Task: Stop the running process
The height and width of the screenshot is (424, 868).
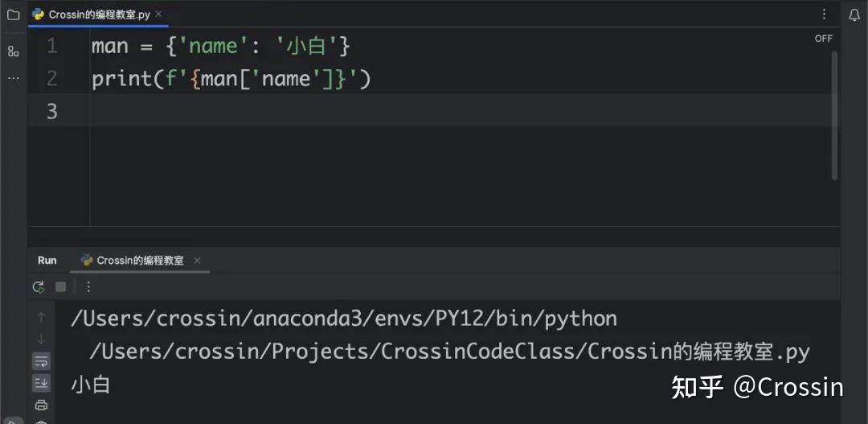Action: tap(60, 286)
